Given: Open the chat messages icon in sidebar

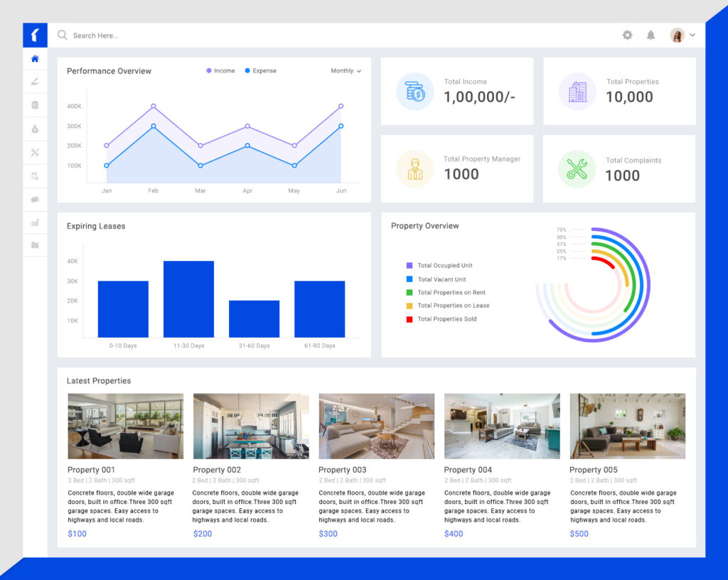Looking at the screenshot, I should click(35, 199).
